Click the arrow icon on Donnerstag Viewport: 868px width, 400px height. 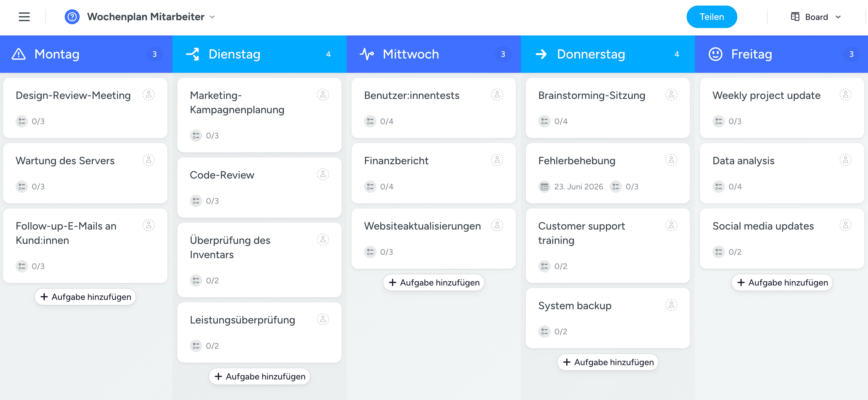[x=541, y=54]
